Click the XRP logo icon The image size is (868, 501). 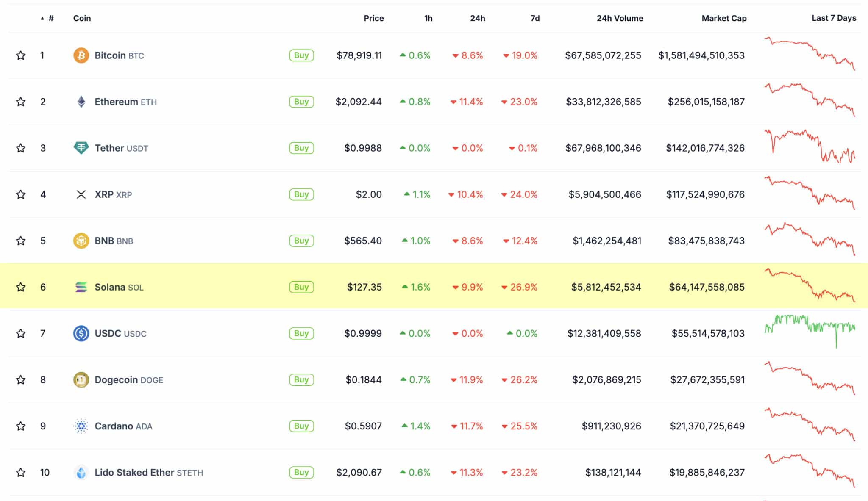point(81,194)
